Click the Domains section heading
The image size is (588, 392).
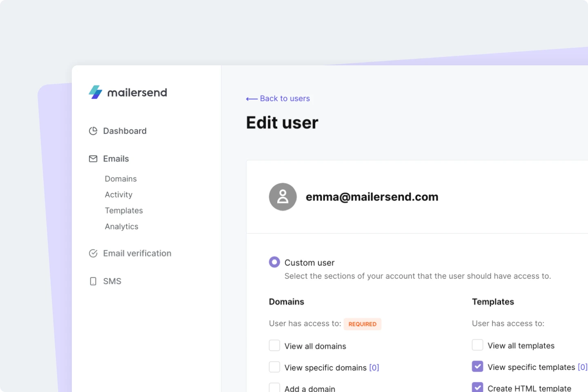(x=287, y=302)
